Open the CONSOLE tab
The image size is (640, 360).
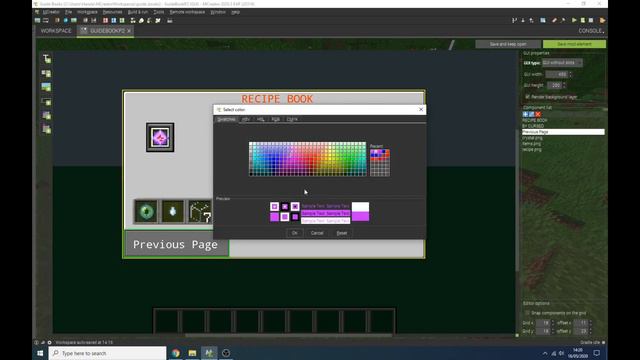point(591,31)
